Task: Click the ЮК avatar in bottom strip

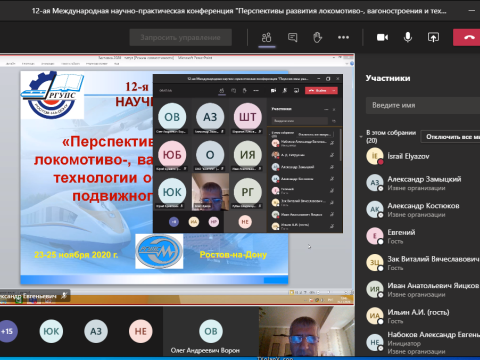Action: point(51,331)
